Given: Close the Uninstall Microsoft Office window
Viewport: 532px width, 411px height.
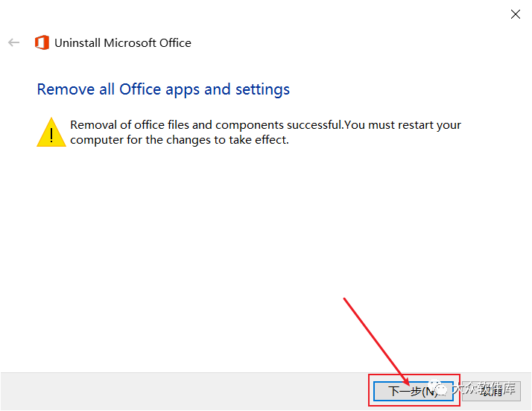Looking at the screenshot, I should point(516,14).
